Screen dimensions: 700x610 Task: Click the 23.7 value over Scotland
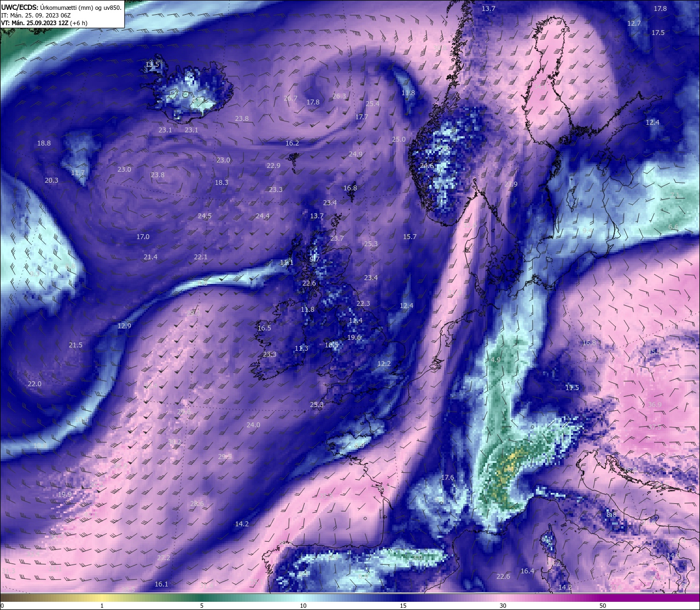pos(337,239)
